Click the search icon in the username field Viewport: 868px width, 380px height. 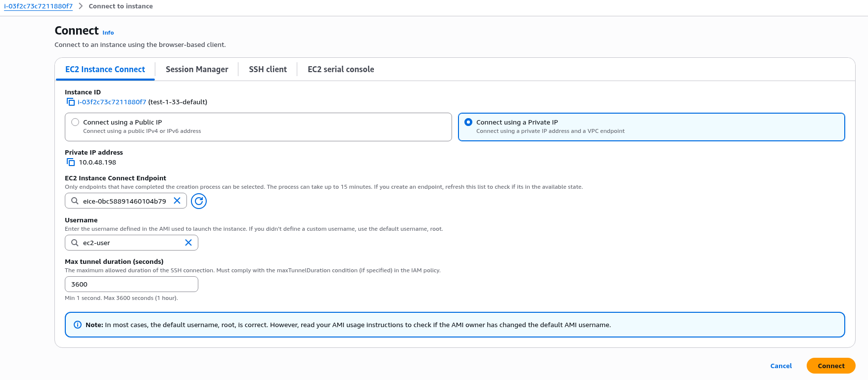pyautogui.click(x=75, y=243)
